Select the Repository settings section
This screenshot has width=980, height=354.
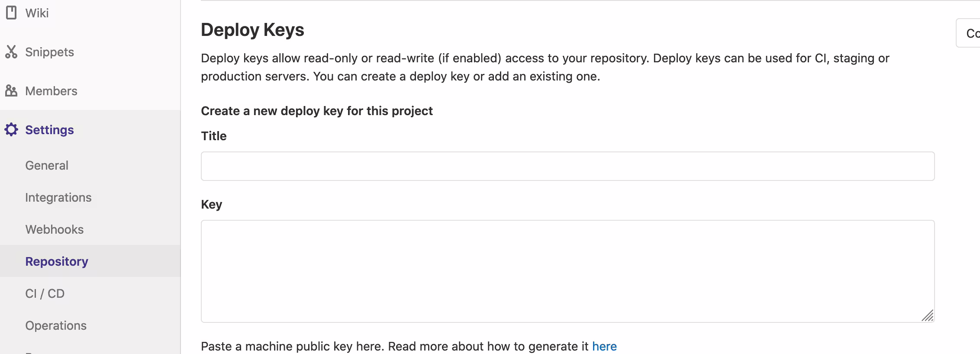[56, 261]
